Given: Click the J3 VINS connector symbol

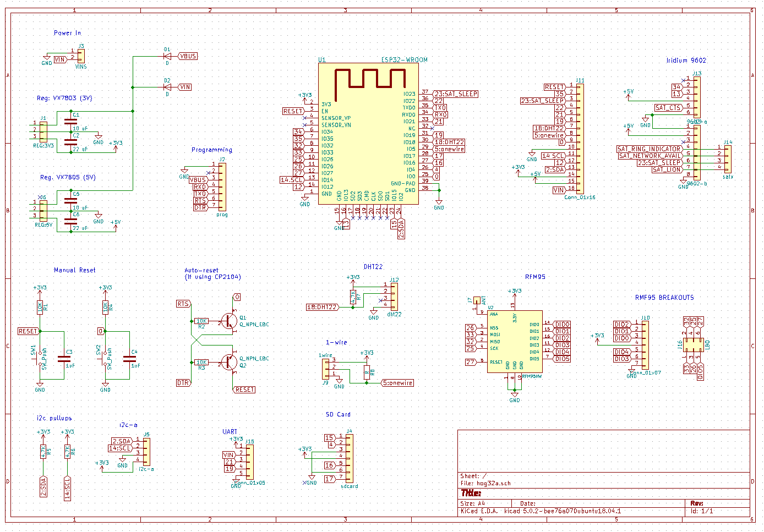Looking at the screenshot, I should tap(81, 56).
